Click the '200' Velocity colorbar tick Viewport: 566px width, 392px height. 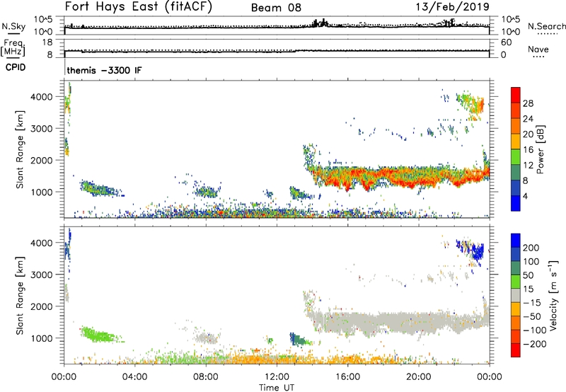point(531,248)
